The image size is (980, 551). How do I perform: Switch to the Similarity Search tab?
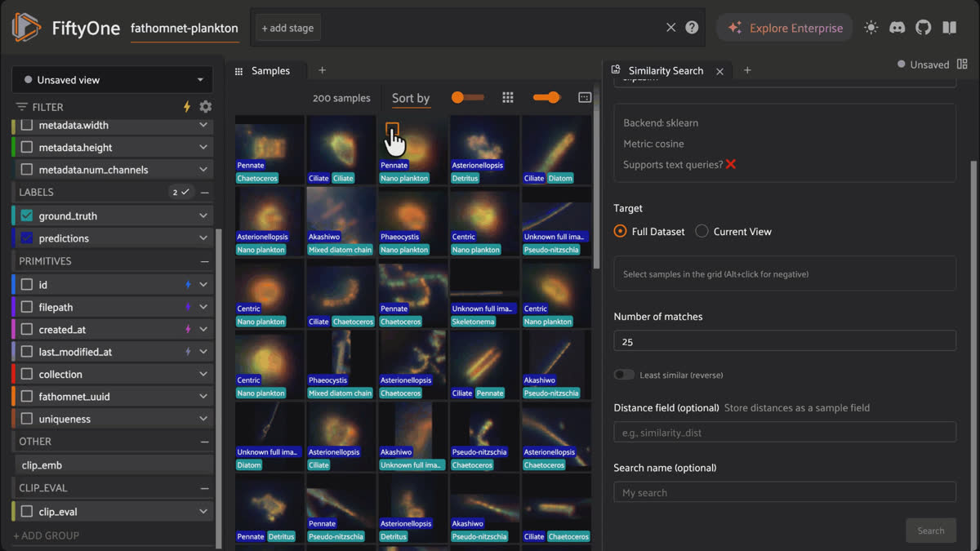pos(666,71)
